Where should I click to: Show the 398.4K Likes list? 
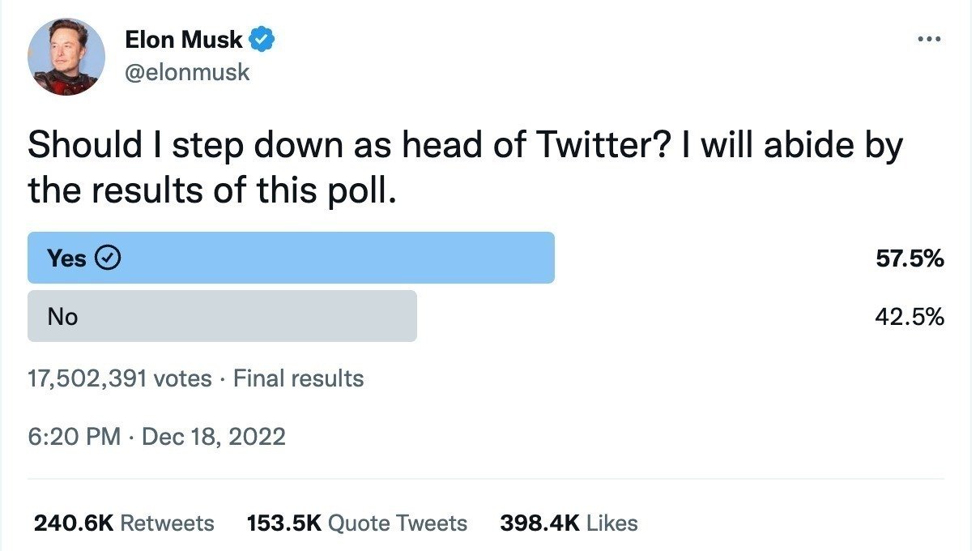569,523
